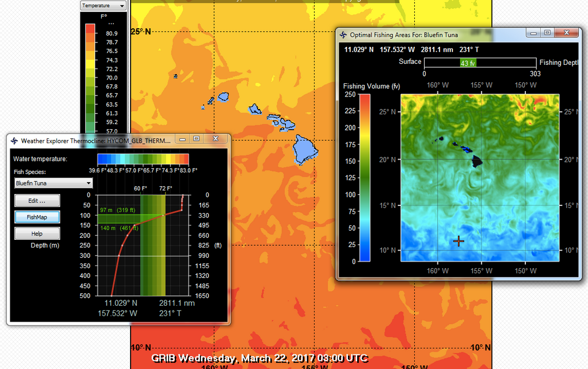Maximize the Thermocline window

(197, 139)
